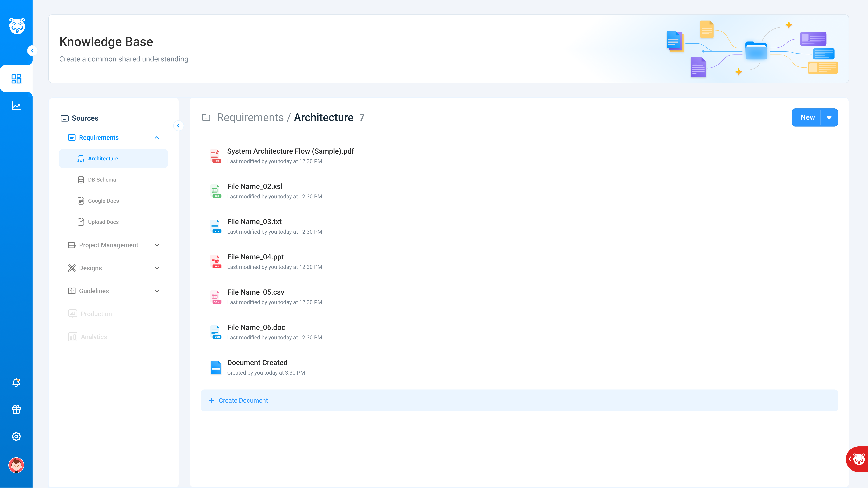Collapse the Requirements section

click(157, 137)
